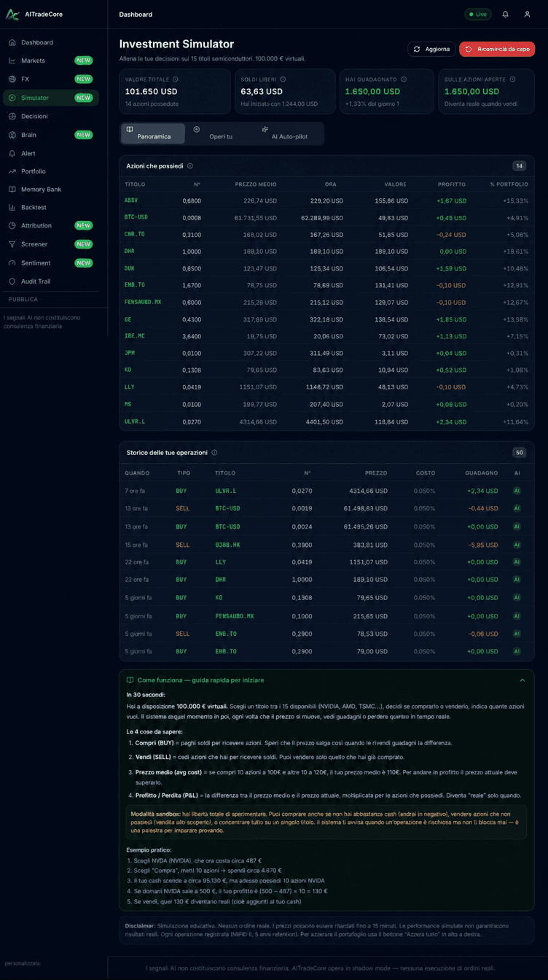The height and width of the screenshot is (980, 548).
Task: Open the DHR ticker in holdings table
Action: 130,251
